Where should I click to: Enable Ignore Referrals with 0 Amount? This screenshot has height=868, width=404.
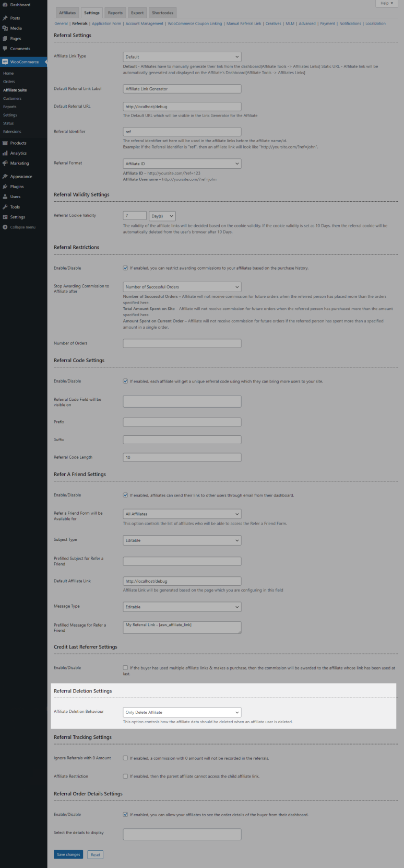[125, 758]
